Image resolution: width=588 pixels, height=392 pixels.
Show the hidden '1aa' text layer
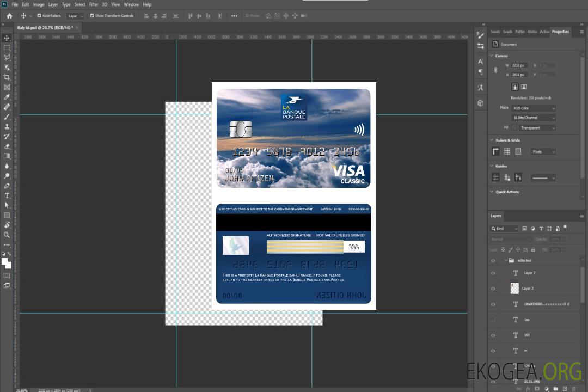pyautogui.click(x=493, y=320)
